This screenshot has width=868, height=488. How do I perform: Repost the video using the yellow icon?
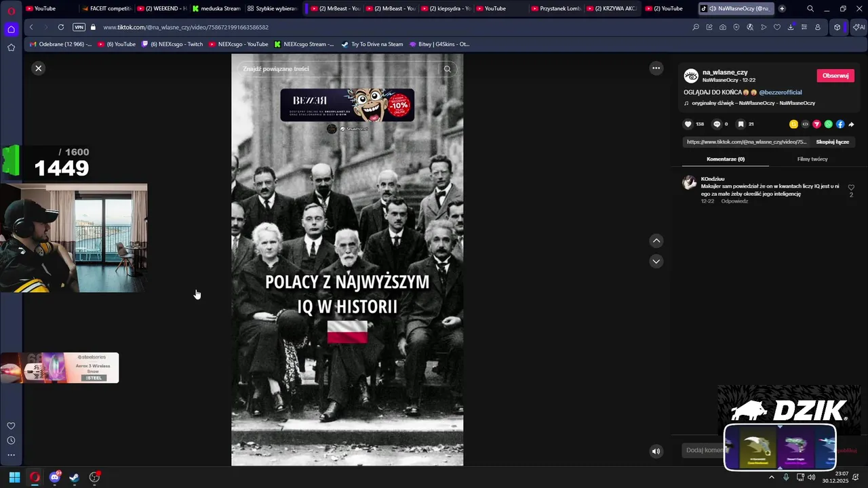793,124
